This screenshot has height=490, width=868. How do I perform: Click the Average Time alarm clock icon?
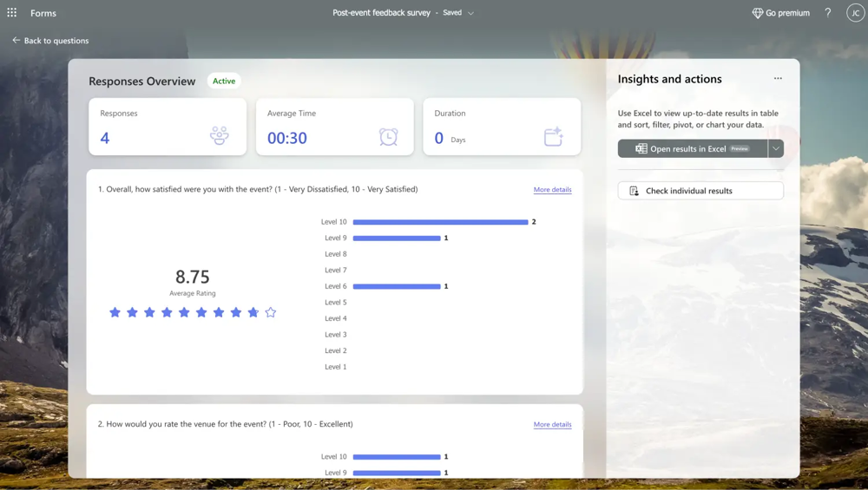[388, 136]
